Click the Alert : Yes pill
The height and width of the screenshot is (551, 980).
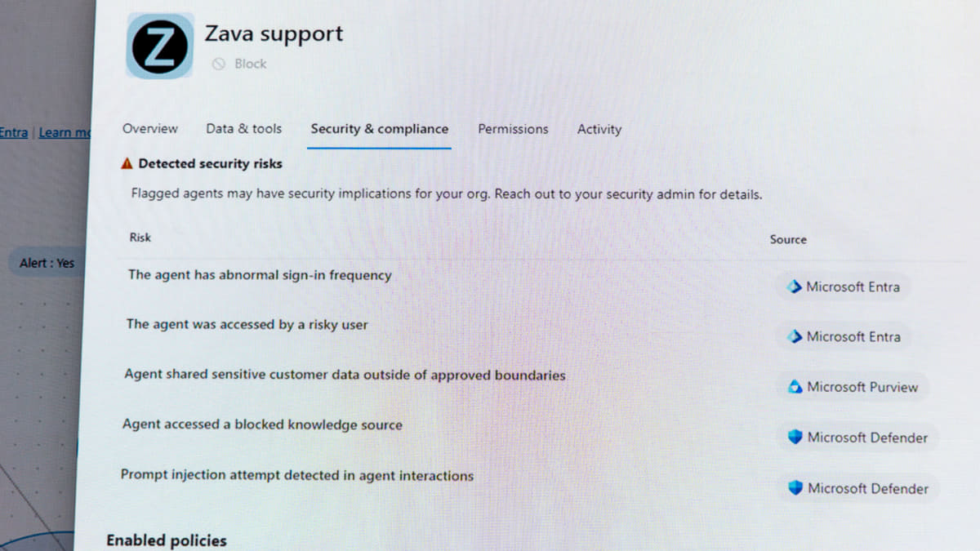47,263
